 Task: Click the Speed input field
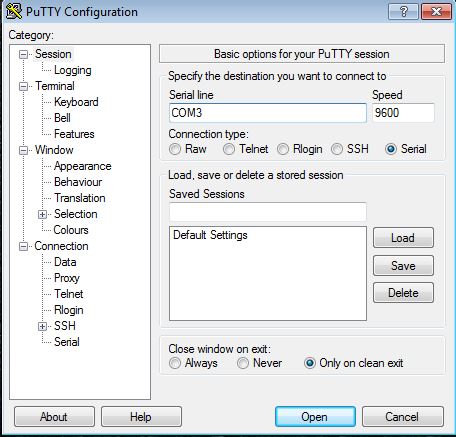click(x=403, y=113)
